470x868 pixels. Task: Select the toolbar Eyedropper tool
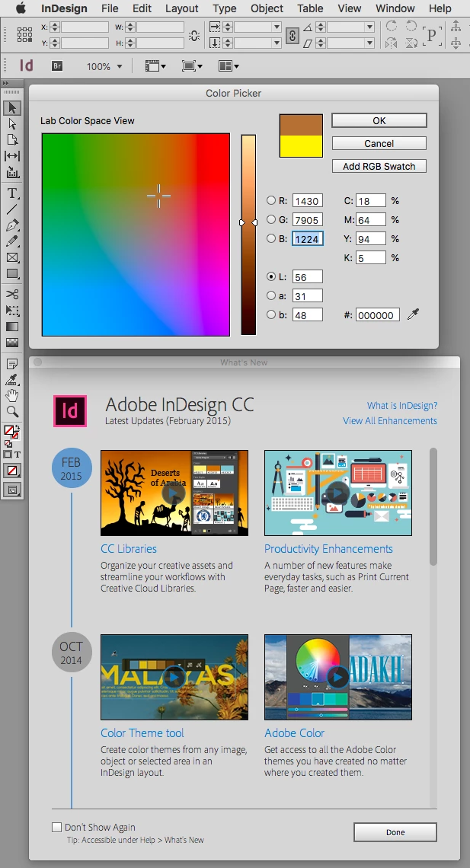tap(12, 380)
